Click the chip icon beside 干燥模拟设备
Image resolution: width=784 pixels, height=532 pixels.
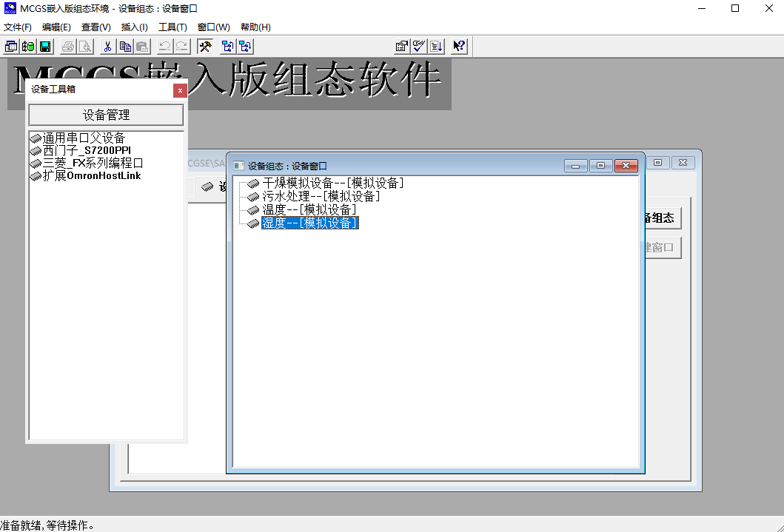click(x=253, y=183)
